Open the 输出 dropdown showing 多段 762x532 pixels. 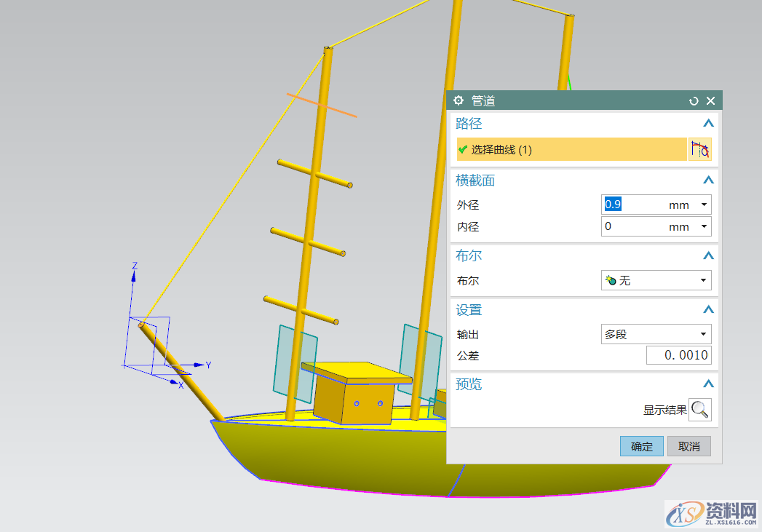pos(702,333)
